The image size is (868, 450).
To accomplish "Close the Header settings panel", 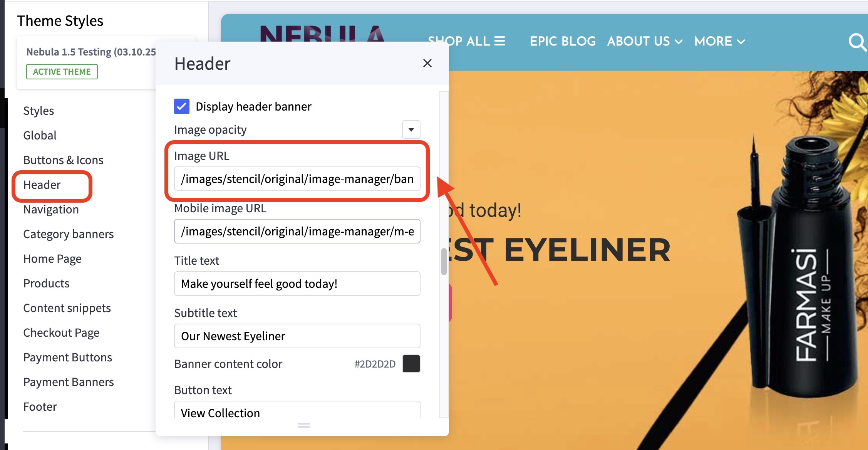I will 427,63.
